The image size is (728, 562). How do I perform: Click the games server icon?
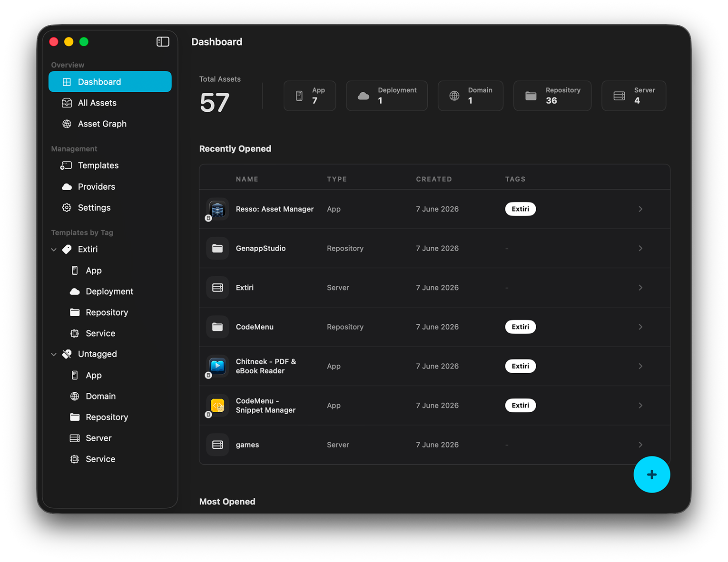[217, 445]
